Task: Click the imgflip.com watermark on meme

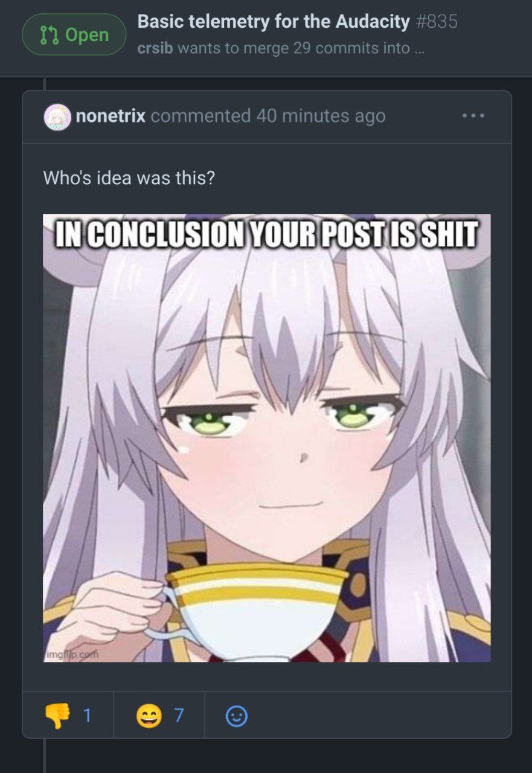Action: (x=72, y=654)
